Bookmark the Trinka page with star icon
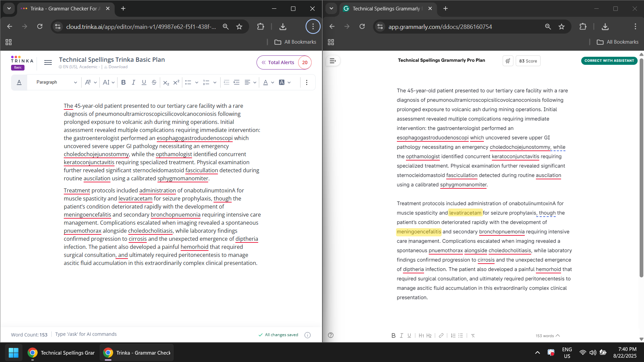The width and height of the screenshot is (644, 362). coord(239,27)
